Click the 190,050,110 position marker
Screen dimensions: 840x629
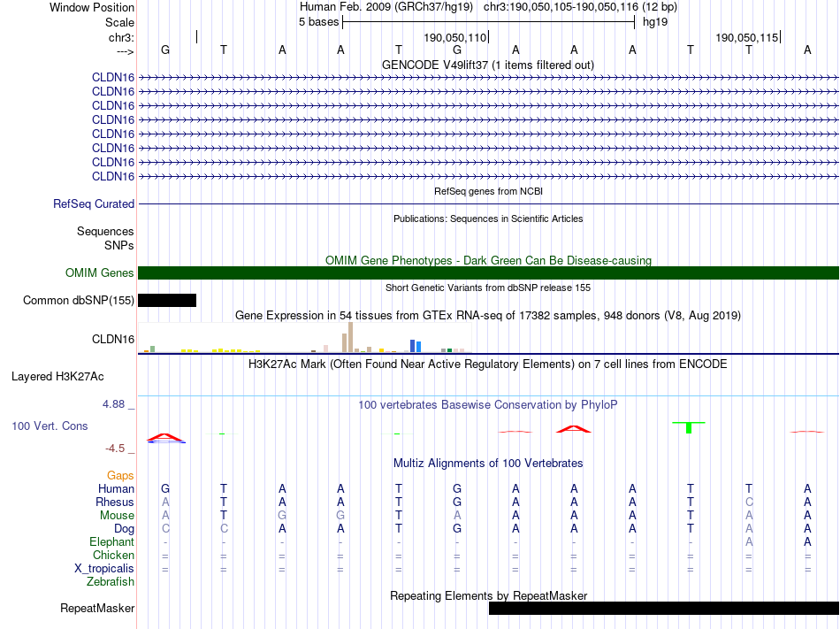pyautogui.click(x=454, y=37)
